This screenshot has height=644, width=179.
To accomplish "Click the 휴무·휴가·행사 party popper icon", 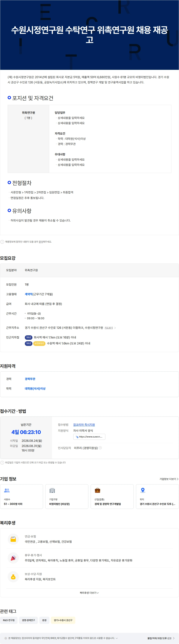I will (x=13, y=558).
